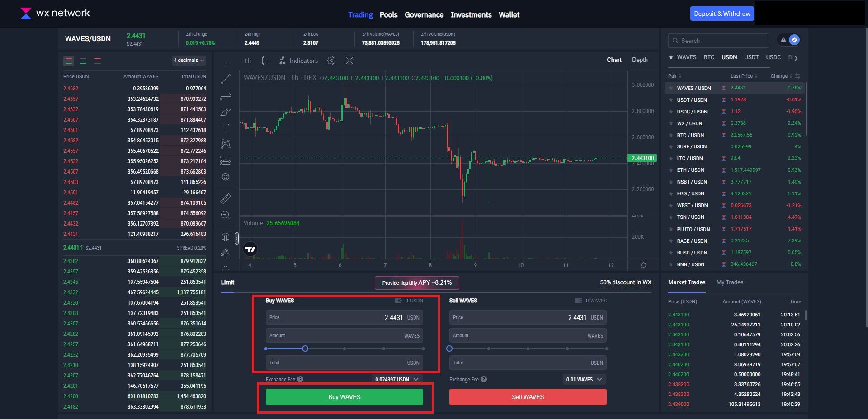Show the favorites pairs star filter
The height and width of the screenshot is (419, 868).
click(671, 57)
